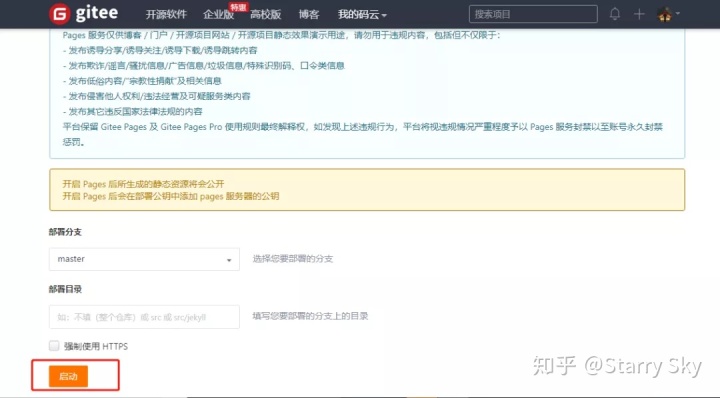
Task: Click the 服务器的公钥 notice line
Action: [171, 196]
